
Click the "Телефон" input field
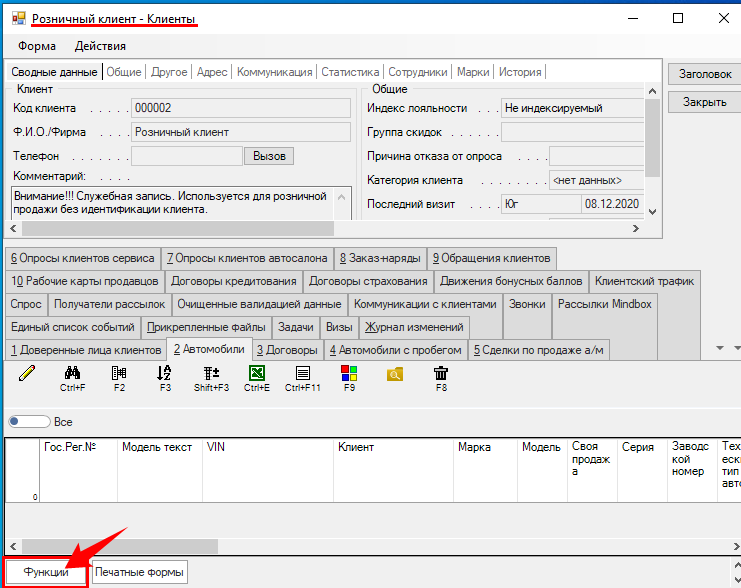click(x=187, y=156)
